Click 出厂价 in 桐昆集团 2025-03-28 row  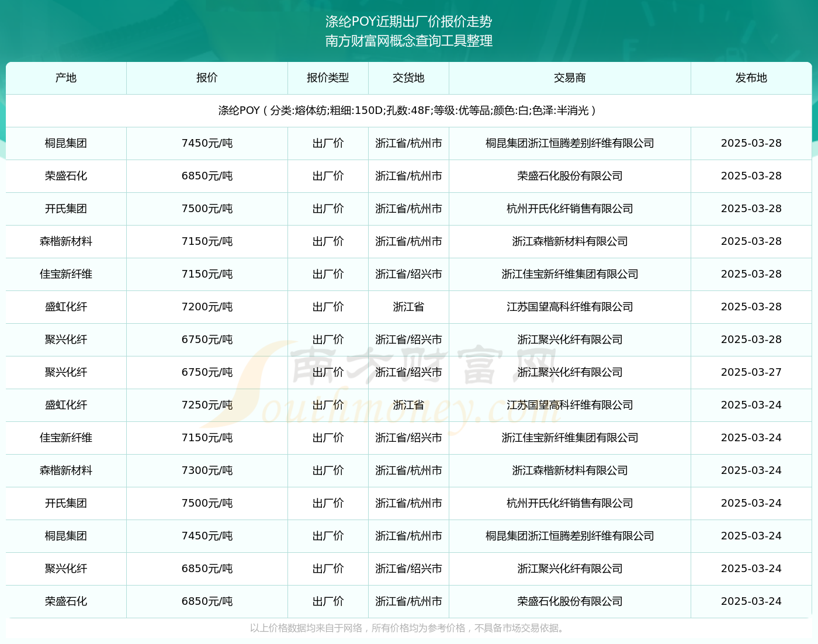[x=328, y=143]
